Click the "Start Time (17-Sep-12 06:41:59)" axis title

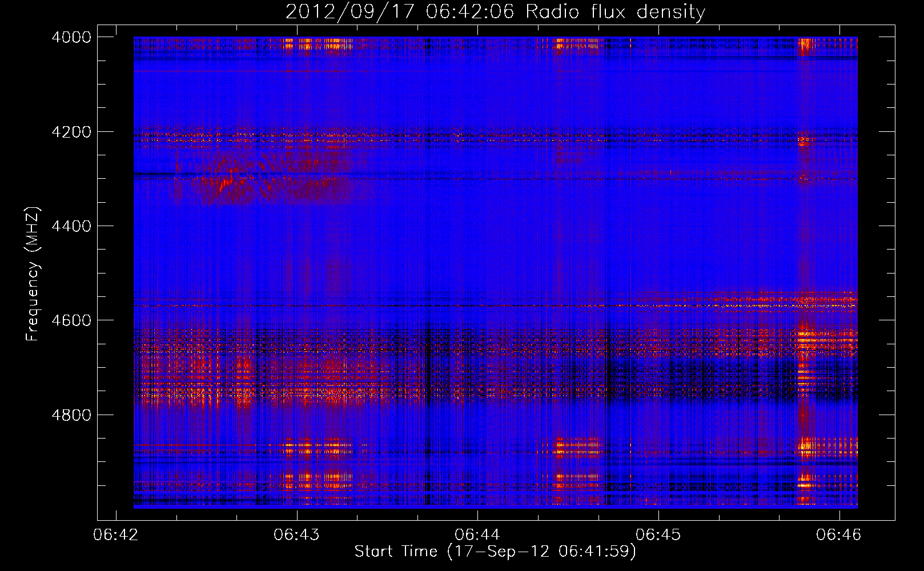(495, 552)
